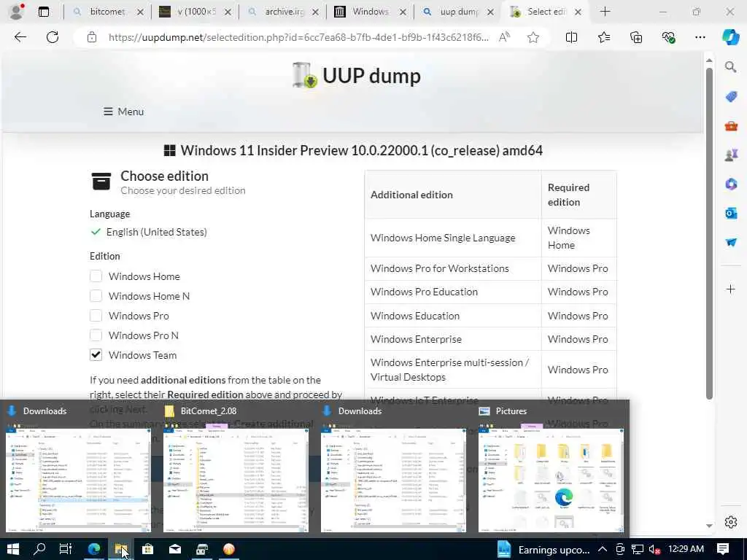Open the 12:29 AM clock
The height and width of the screenshot is (560, 747).
(x=686, y=549)
